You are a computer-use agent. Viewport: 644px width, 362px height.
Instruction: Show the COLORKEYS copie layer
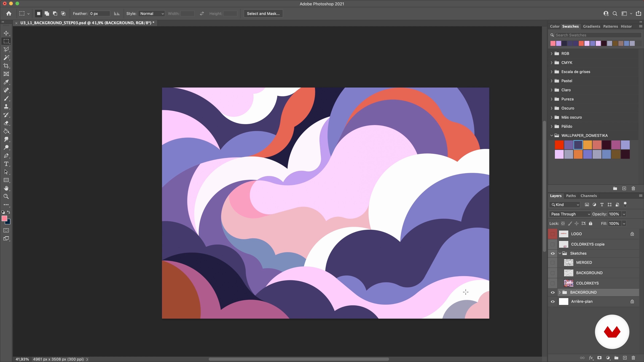pos(552,244)
